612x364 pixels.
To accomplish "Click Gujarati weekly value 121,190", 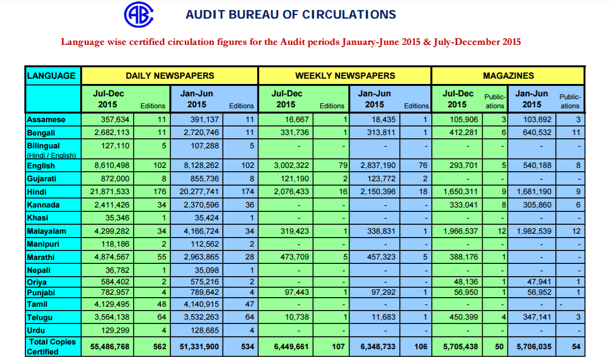I will point(294,179).
